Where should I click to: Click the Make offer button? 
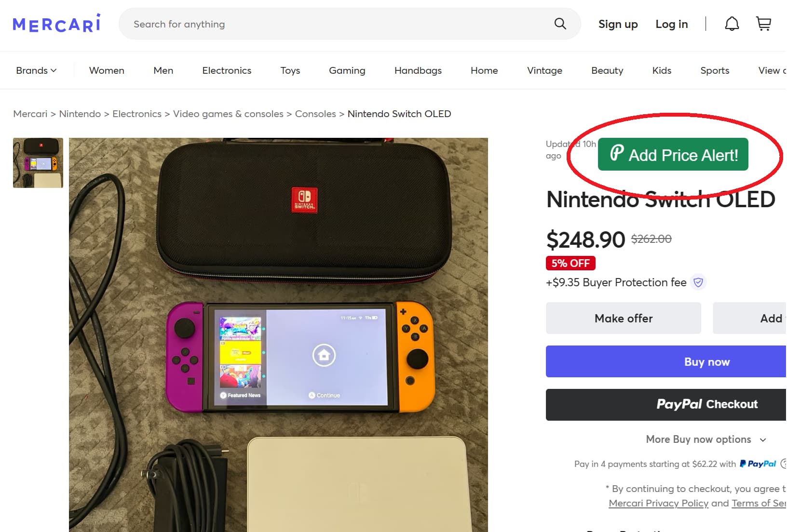(623, 318)
